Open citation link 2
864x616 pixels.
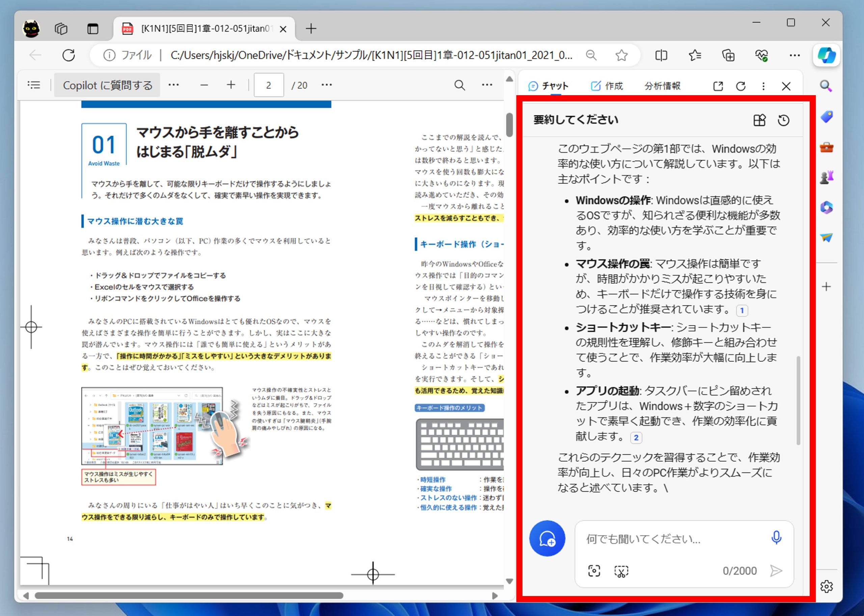(x=636, y=437)
